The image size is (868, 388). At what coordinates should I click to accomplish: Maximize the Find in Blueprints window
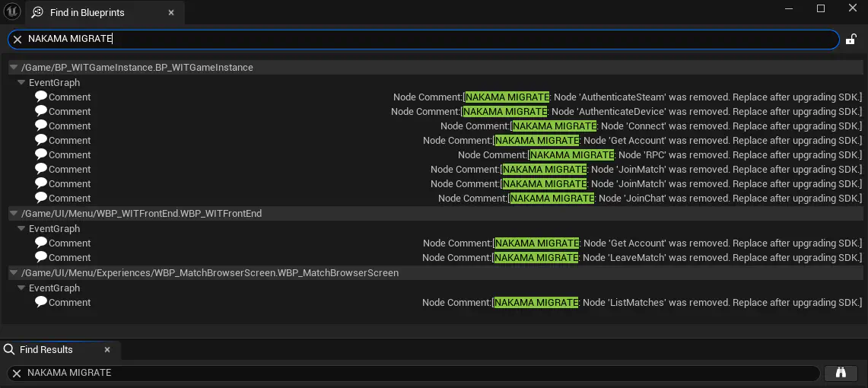tap(821, 8)
